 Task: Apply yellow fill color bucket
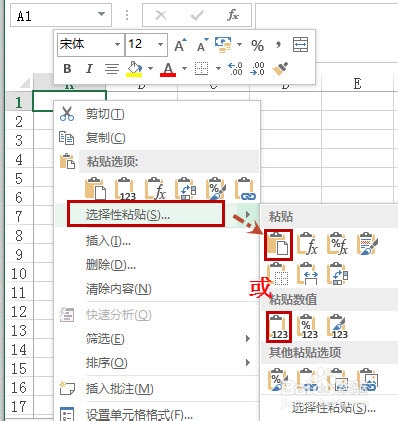(134, 69)
